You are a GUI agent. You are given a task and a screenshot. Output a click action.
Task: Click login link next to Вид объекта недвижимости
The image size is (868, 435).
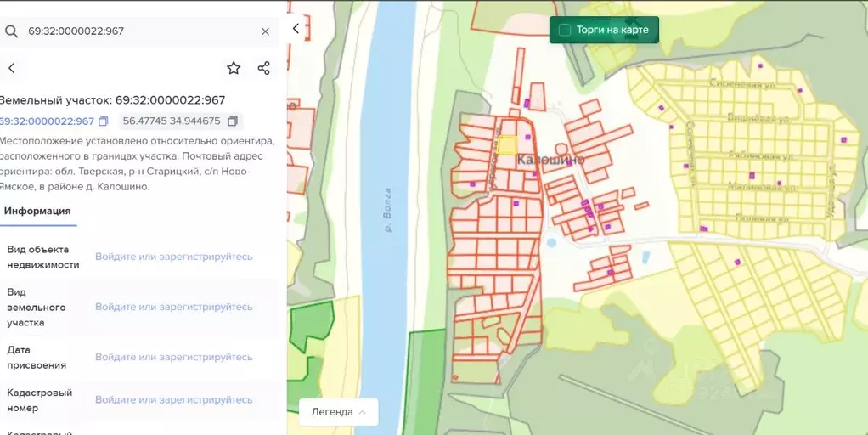click(x=173, y=257)
